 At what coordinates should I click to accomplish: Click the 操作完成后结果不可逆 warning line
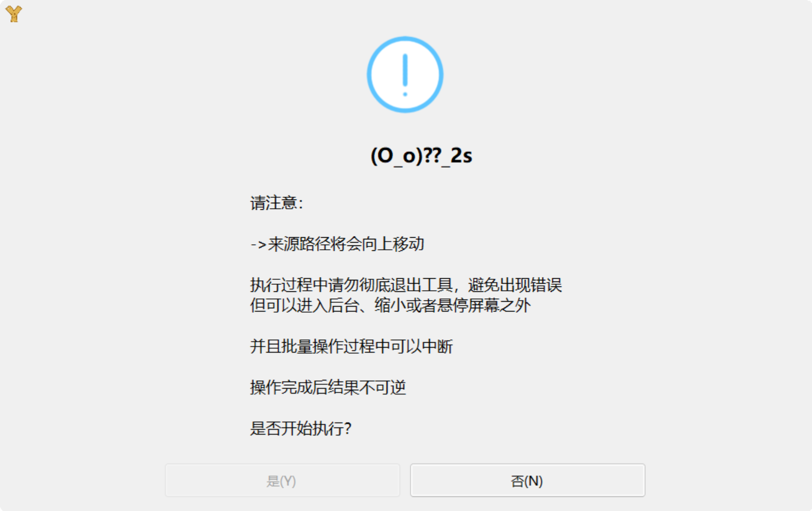[328, 387]
